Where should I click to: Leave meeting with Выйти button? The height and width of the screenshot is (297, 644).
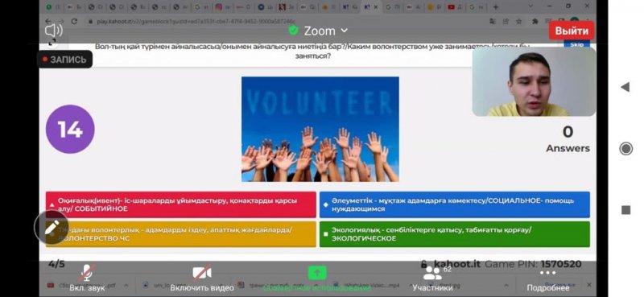[x=572, y=31]
